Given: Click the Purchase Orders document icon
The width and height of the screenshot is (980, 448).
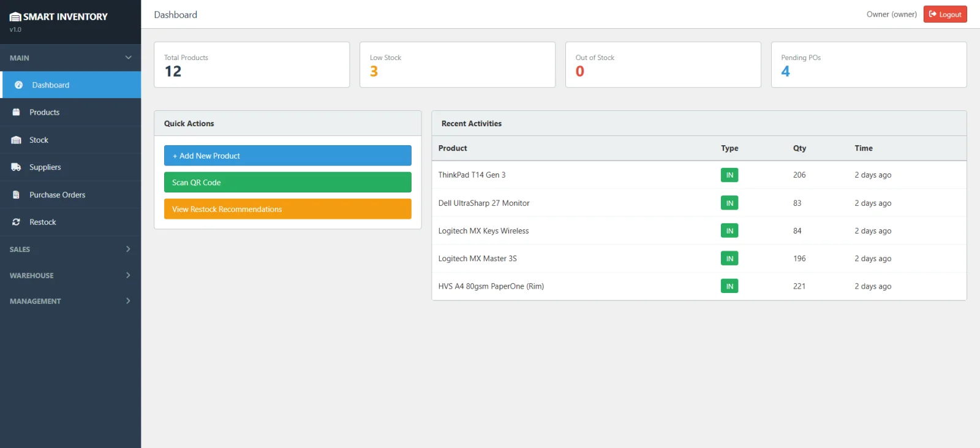Looking at the screenshot, I should (x=17, y=195).
